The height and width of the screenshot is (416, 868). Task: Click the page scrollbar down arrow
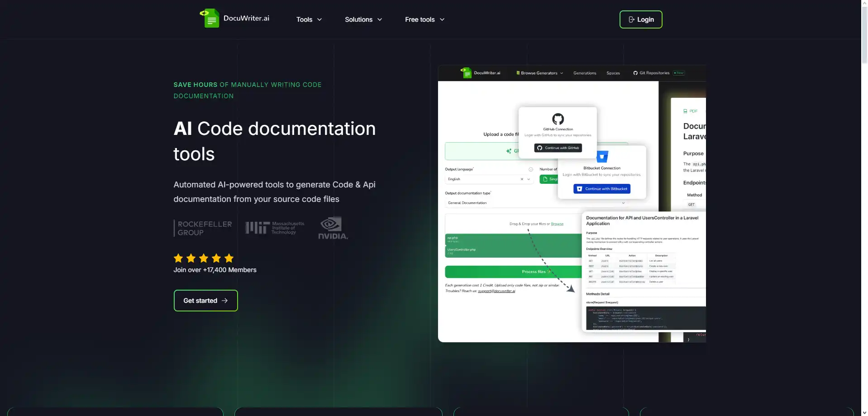(864, 412)
